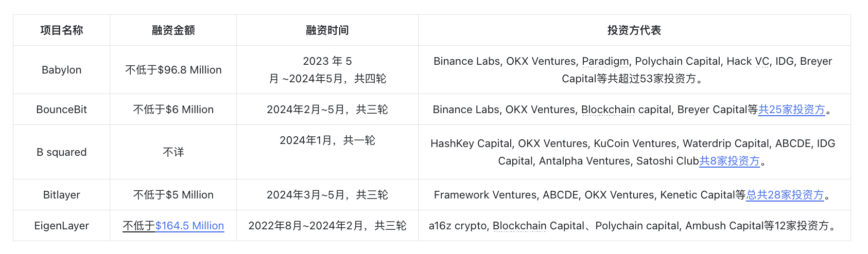
Task: Select the B squared project name cell
Action: click(x=62, y=152)
